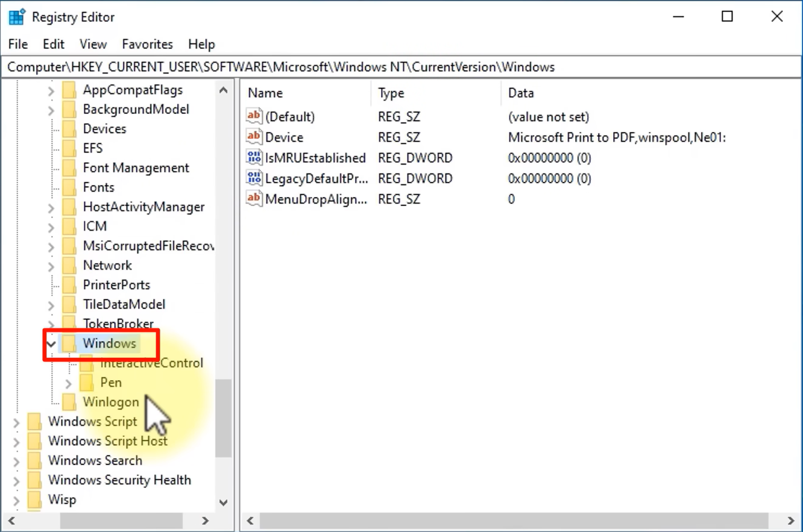
Task: Open the Edit menu
Action: click(54, 44)
